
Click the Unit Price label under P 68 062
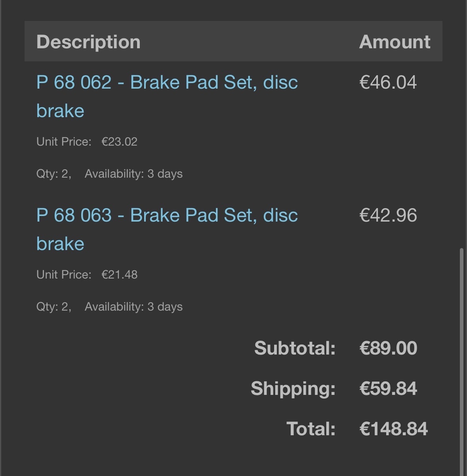pos(64,142)
